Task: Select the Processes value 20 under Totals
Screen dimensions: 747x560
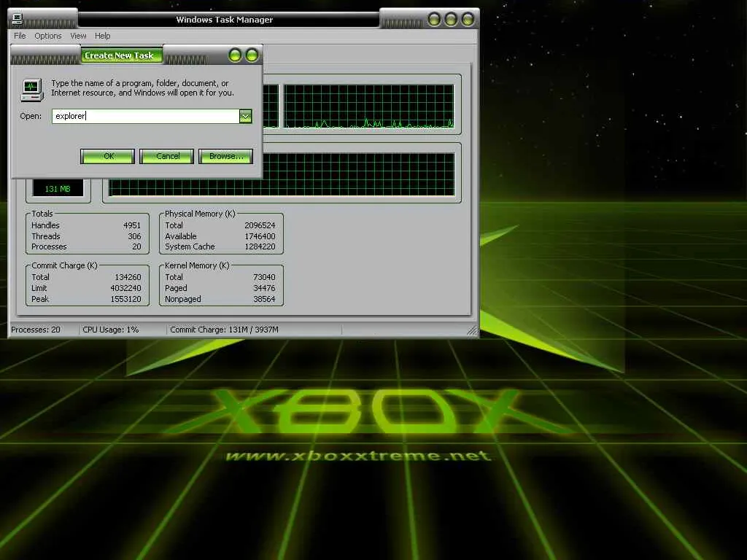Action: pyautogui.click(x=136, y=246)
